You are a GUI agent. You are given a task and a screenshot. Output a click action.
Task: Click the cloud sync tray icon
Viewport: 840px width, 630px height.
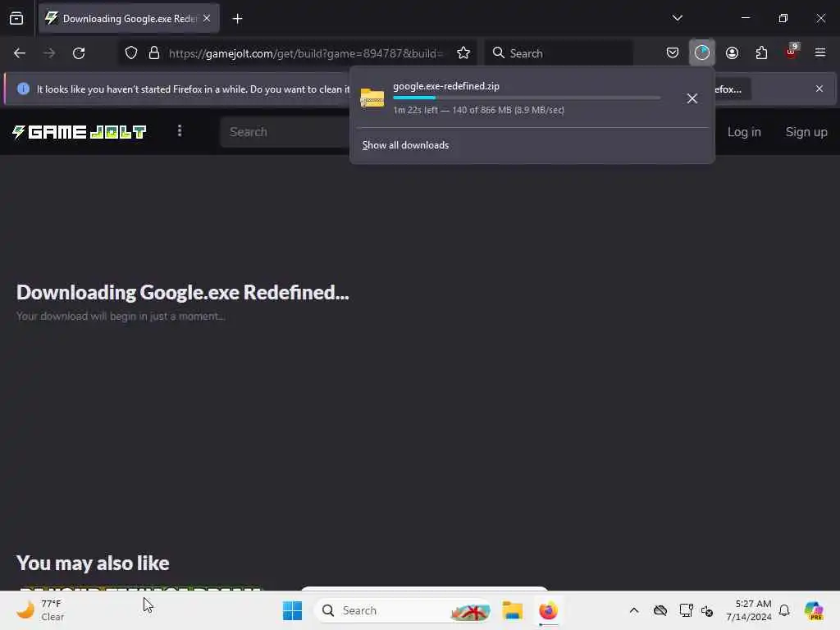[x=660, y=610]
